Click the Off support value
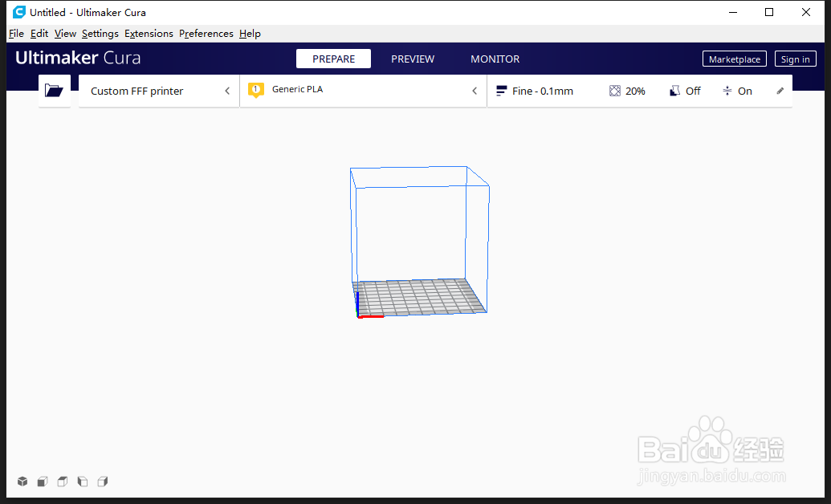Viewport: 831px width, 504px height. (x=693, y=91)
